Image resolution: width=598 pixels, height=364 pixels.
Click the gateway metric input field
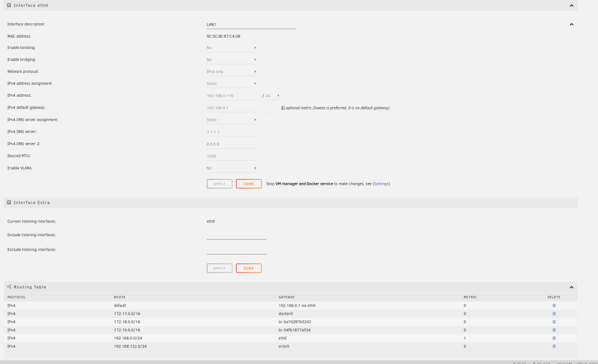click(x=270, y=108)
